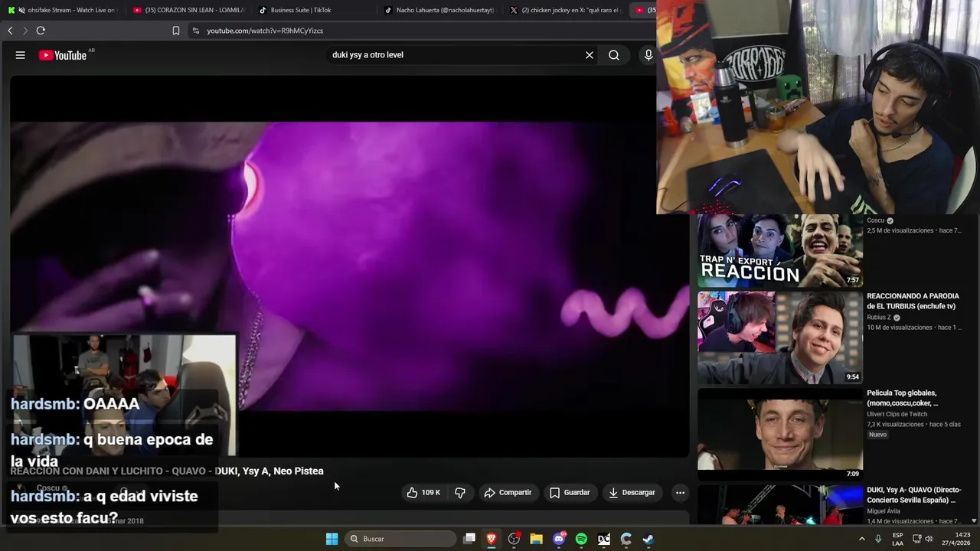Open the DC black-and-white app on taskbar

click(x=604, y=539)
